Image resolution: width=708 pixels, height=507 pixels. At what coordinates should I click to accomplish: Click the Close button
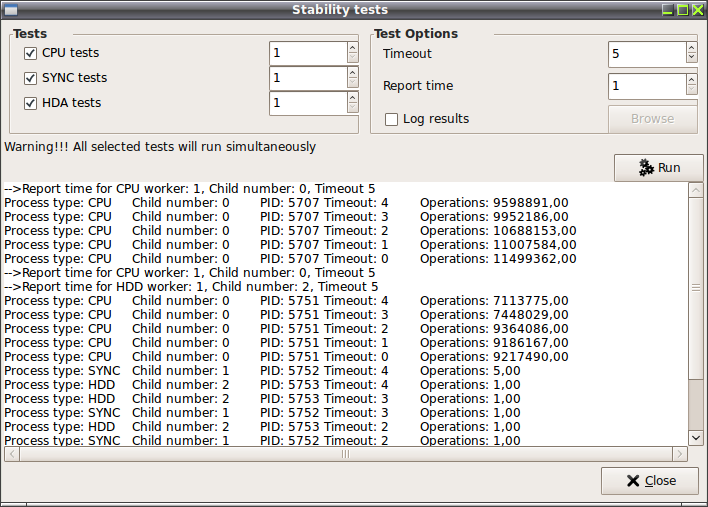click(x=650, y=481)
